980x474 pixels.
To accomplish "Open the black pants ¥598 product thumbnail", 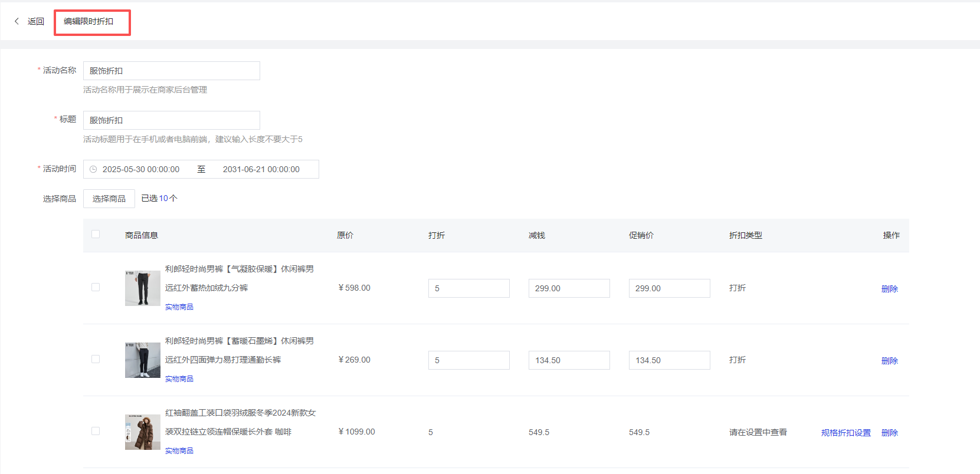I will click(142, 288).
